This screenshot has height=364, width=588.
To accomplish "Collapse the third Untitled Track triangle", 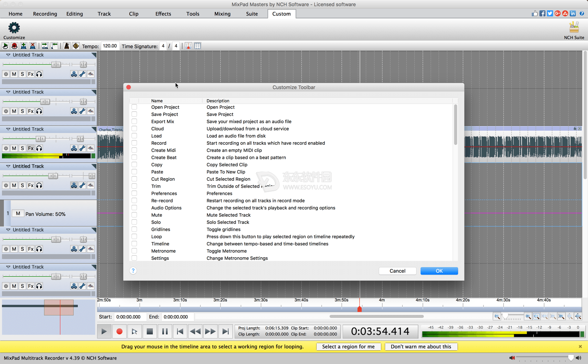I will (x=8, y=129).
